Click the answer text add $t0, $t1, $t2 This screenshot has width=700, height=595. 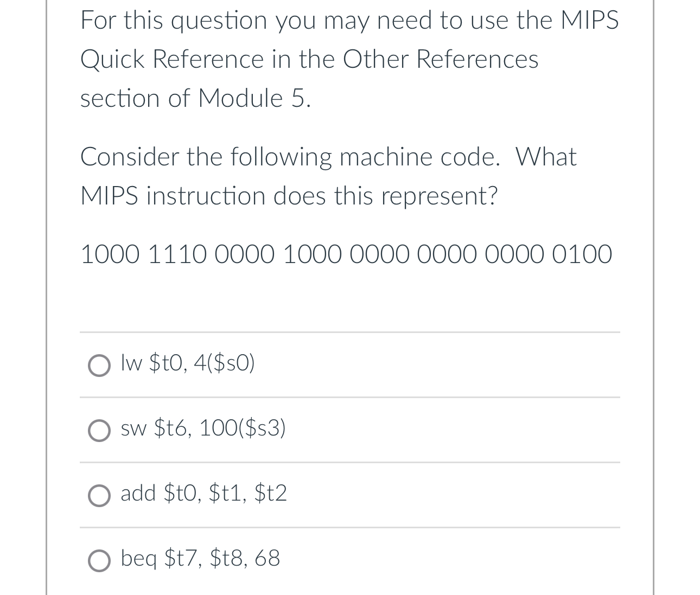[204, 494]
